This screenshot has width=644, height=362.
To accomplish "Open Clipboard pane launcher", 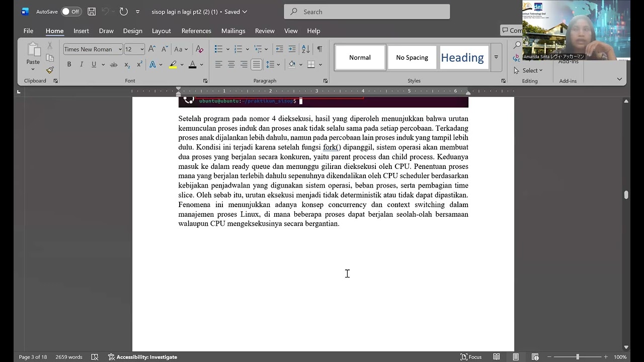I will click(x=55, y=81).
